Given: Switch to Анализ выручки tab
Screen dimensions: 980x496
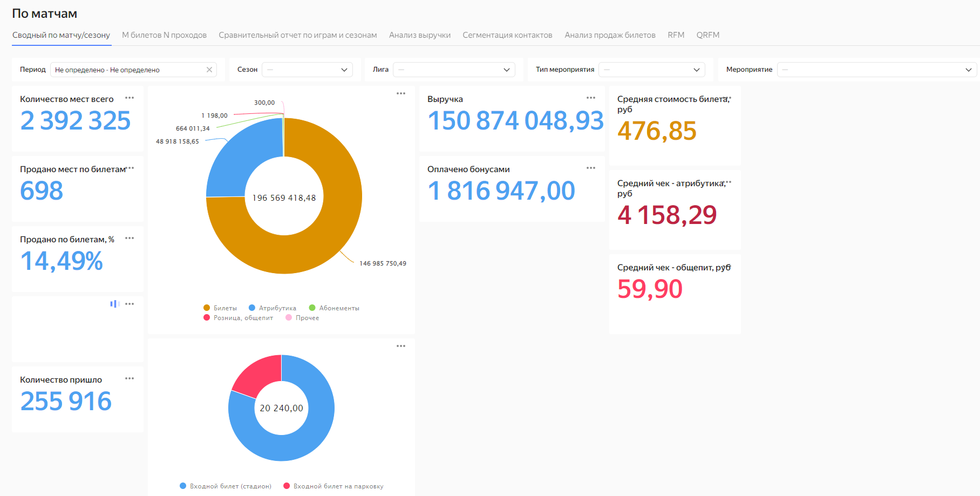Looking at the screenshot, I should point(419,35).
